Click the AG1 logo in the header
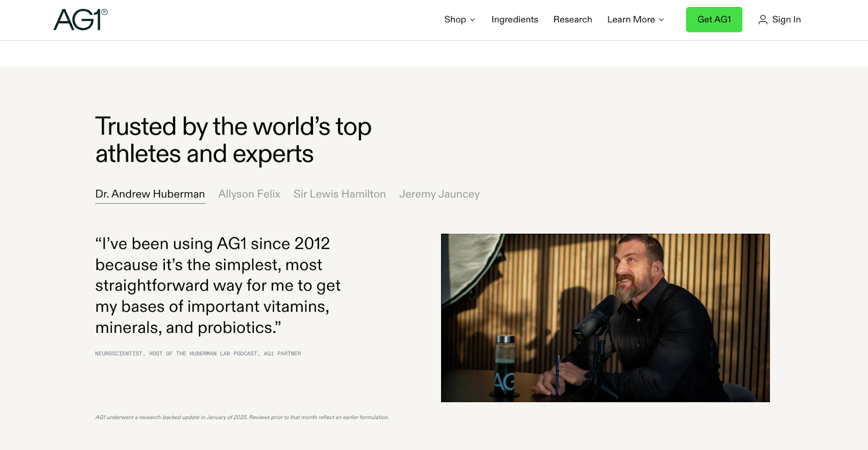Screen dimensions: 868x450 [x=80, y=20]
